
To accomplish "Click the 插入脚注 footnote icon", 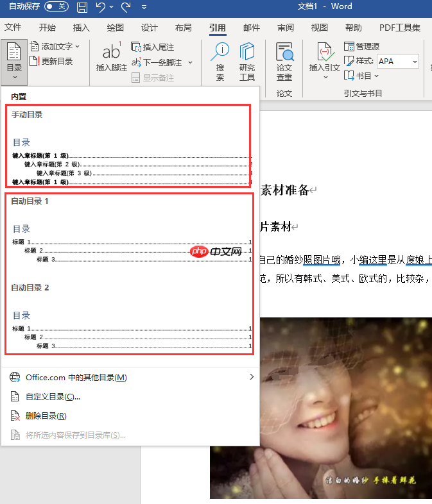I will [x=112, y=51].
